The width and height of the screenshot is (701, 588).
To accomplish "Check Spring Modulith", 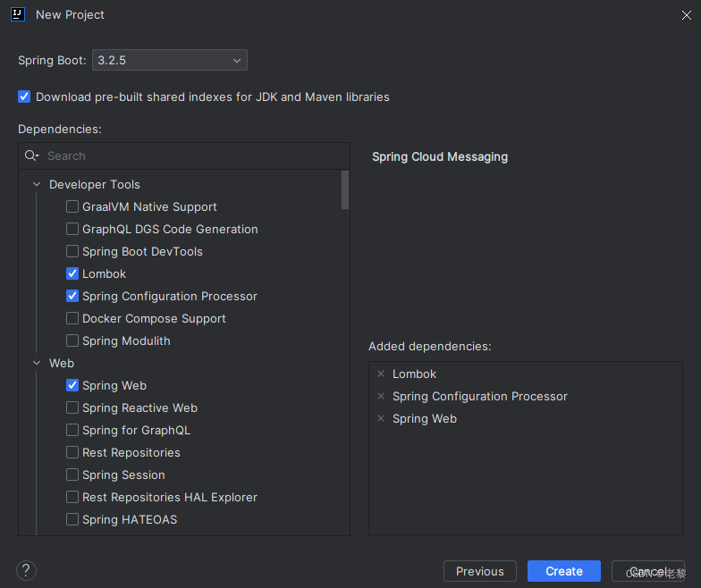I will [x=72, y=340].
